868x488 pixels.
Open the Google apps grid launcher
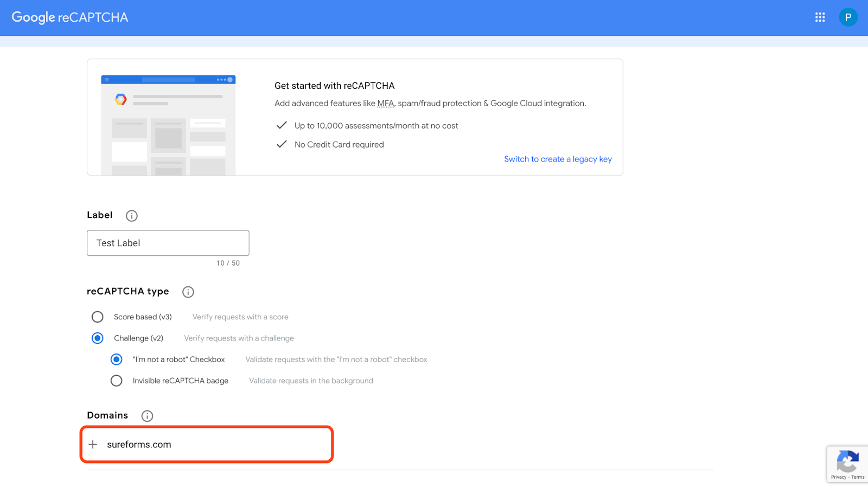coord(820,17)
